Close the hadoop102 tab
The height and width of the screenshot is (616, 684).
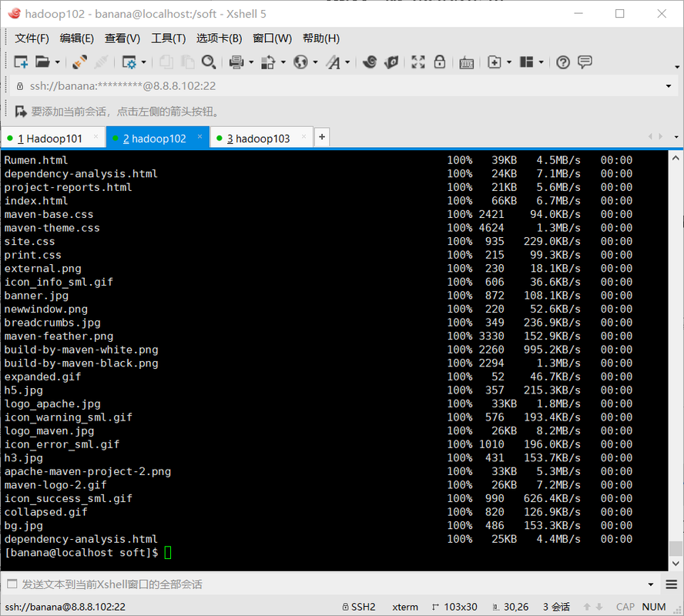[x=199, y=136]
